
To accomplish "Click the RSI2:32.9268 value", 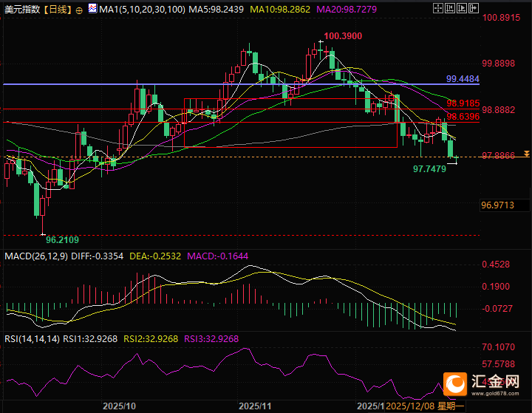I will coord(151,339).
